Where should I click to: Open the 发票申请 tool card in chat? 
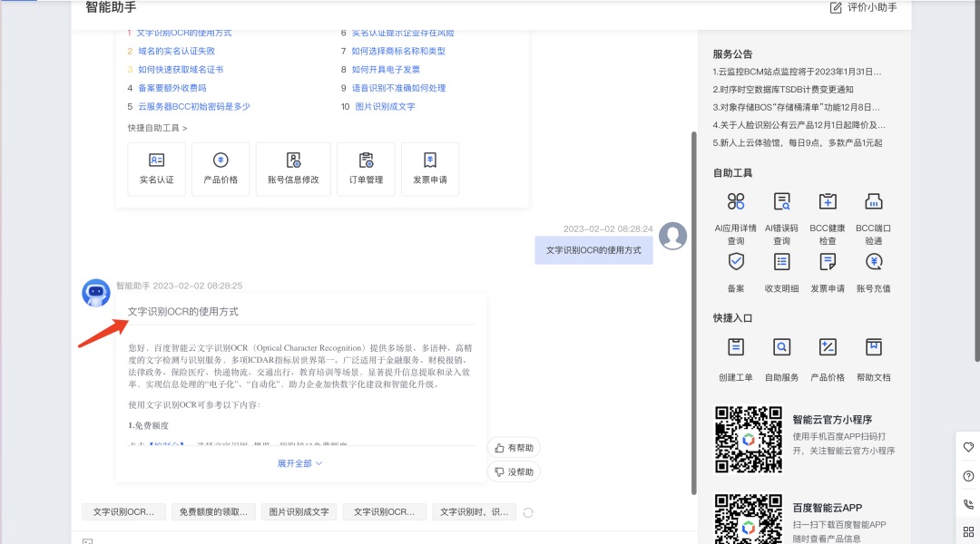430,170
